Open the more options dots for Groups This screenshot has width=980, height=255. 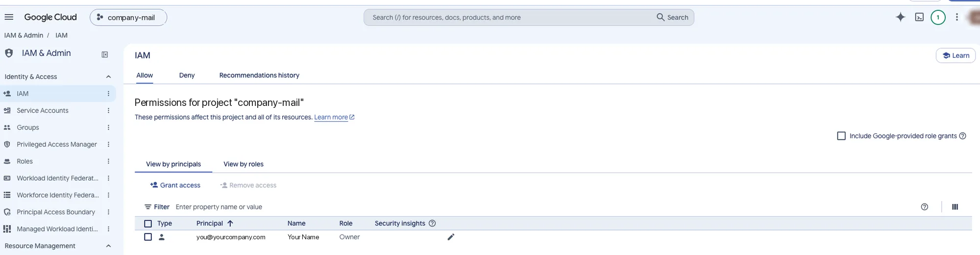click(108, 127)
